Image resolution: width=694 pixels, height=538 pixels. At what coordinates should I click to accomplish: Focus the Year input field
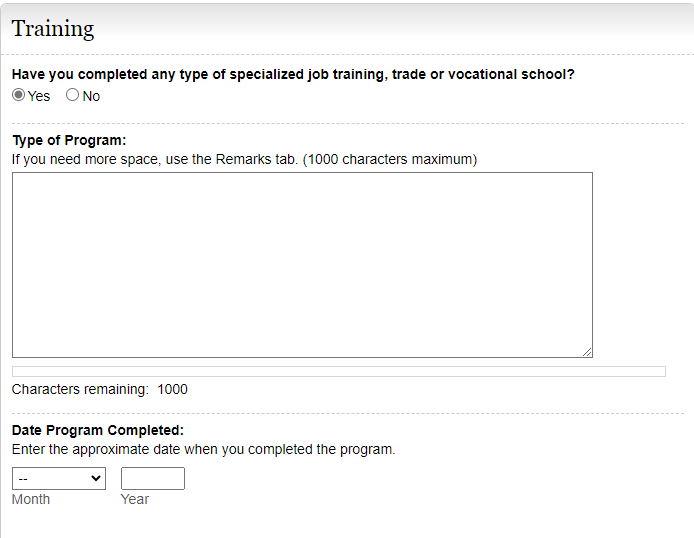coord(153,479)
